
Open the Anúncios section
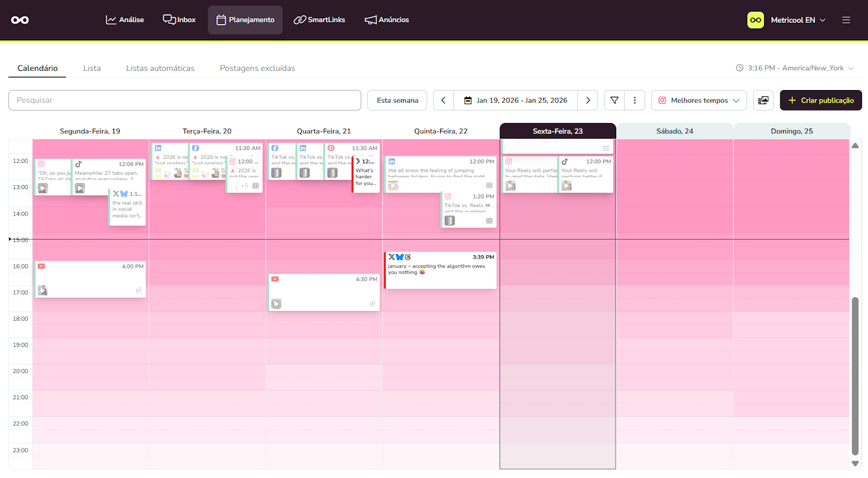pos(387,20)
